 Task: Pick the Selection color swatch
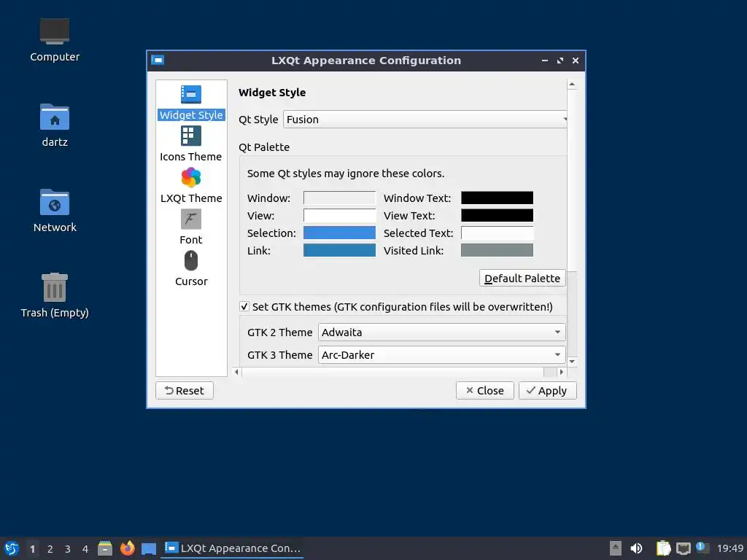point(339,233)
